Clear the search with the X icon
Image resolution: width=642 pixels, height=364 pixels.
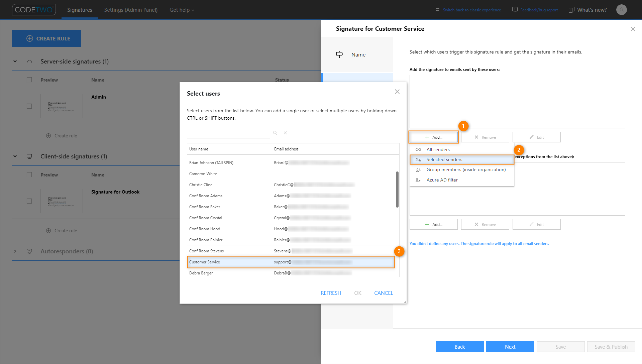pos(285,133)
